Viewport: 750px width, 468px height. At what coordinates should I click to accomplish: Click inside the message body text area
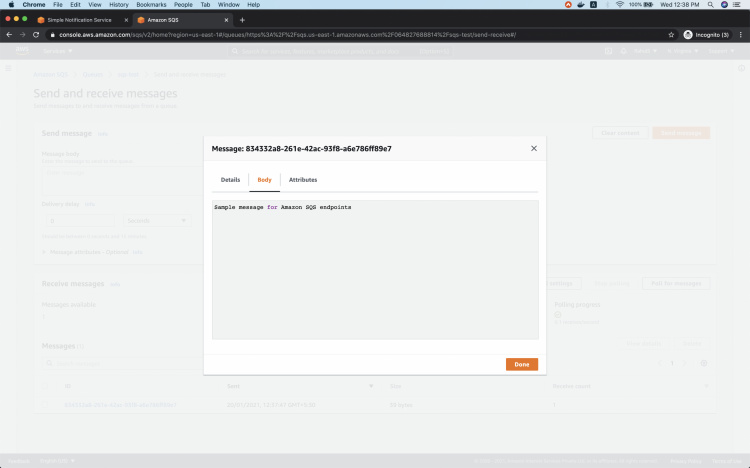click(x=375, y=270)
